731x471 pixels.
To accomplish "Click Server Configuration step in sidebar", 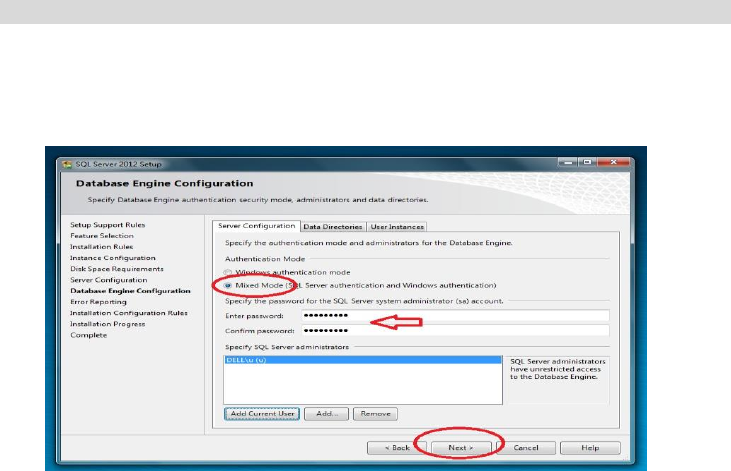I will click(109, 280).
